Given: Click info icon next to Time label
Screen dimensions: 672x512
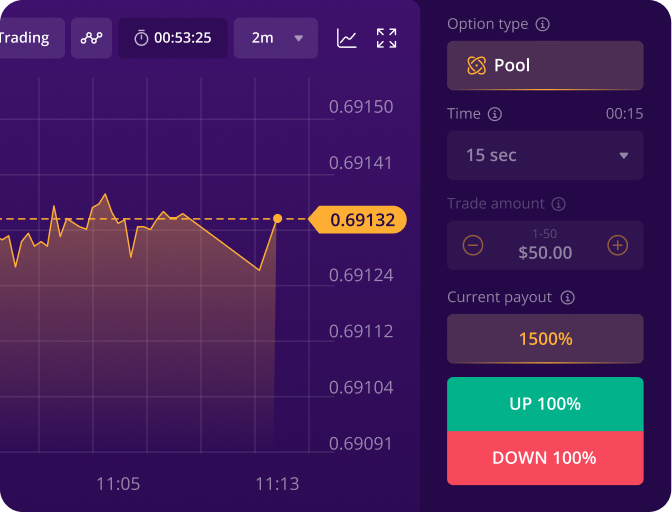Looking at the screenshot, I should click(495, 114).
